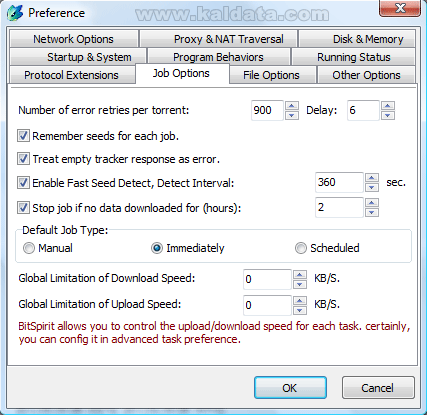
Task: Decrease error retries per torrent with down arrow
Action: [292, 115]
